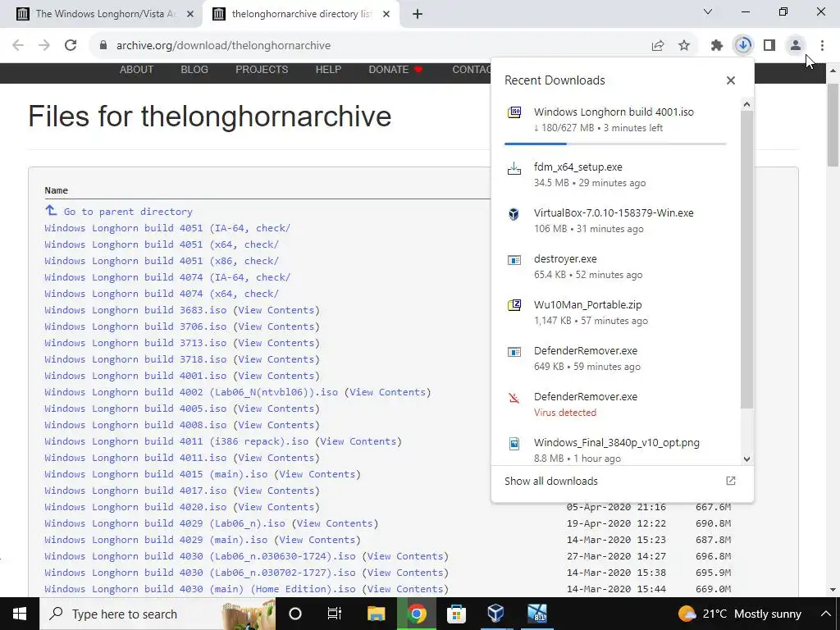840x630 pixels.
Task: Click downloads list scroll up arrow
Action: (746, 104)
